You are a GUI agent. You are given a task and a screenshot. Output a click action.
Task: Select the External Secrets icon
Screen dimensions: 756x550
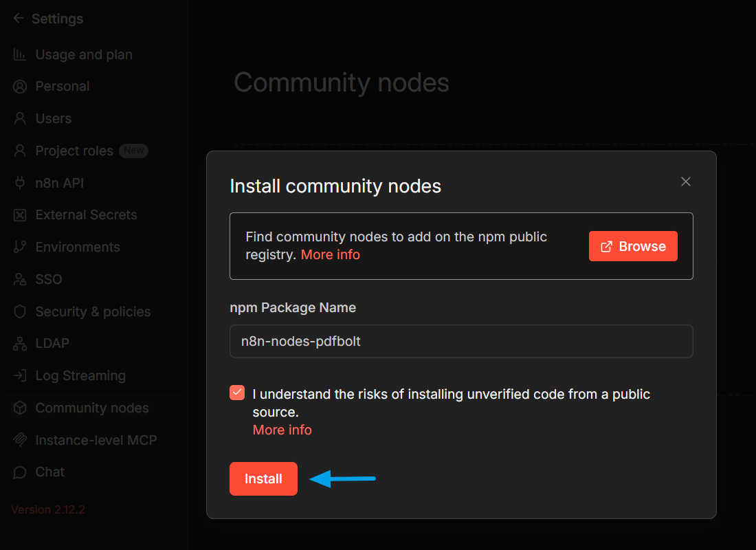tap(20, 214)
